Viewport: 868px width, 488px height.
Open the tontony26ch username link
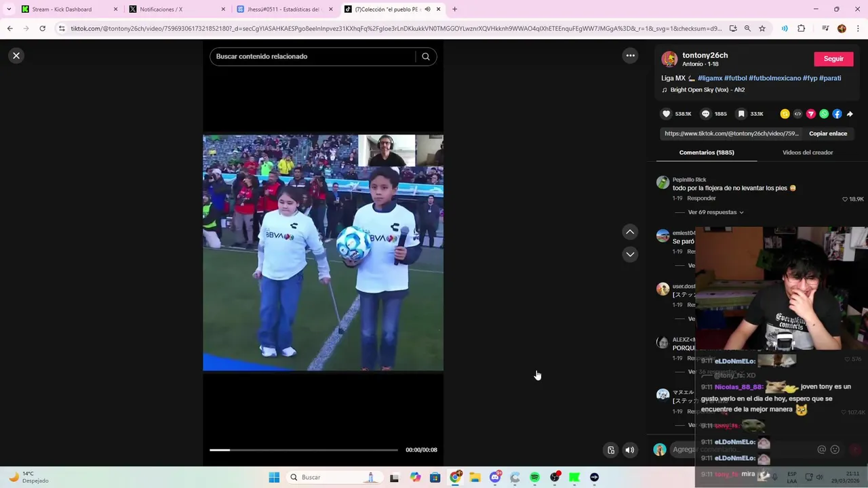[x=705, y=56]
